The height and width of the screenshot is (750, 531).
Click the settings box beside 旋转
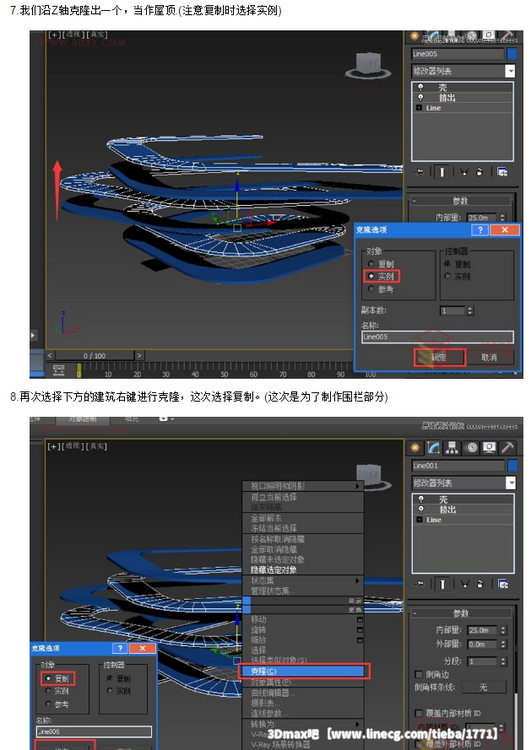(x=360, y=630)
